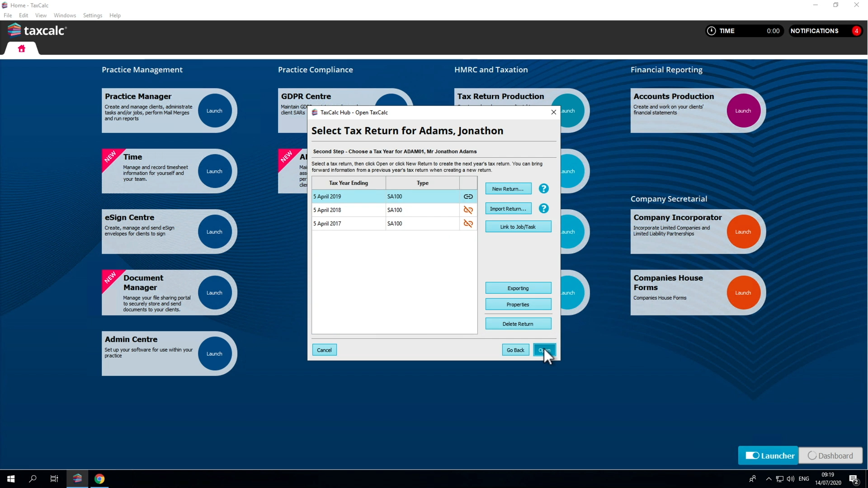The width and height of the screenshot is (868, 488).
Task: Cancel the tax return selection dialog
Action: tap(324, 350)
